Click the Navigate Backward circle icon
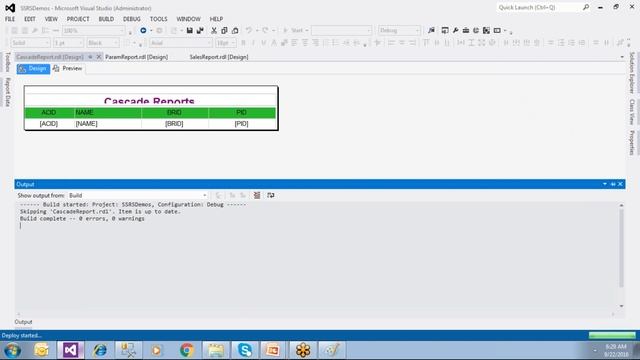This screenshot has width=640, height=360. pos(143,31)
